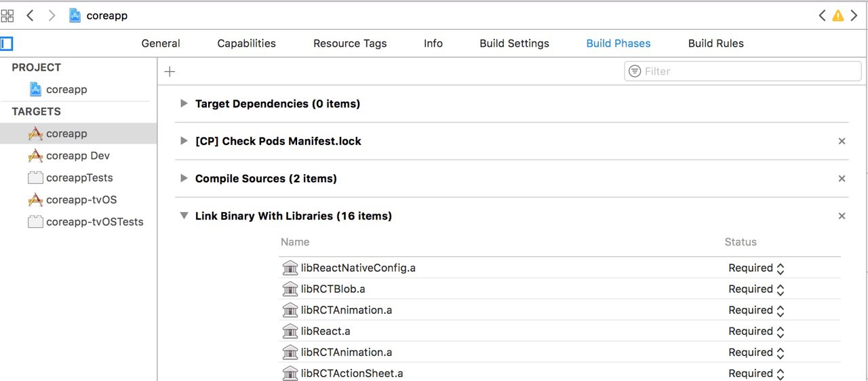Open the related items grid menu
Viewport: 868px width, 381px height.
(7, 15)
